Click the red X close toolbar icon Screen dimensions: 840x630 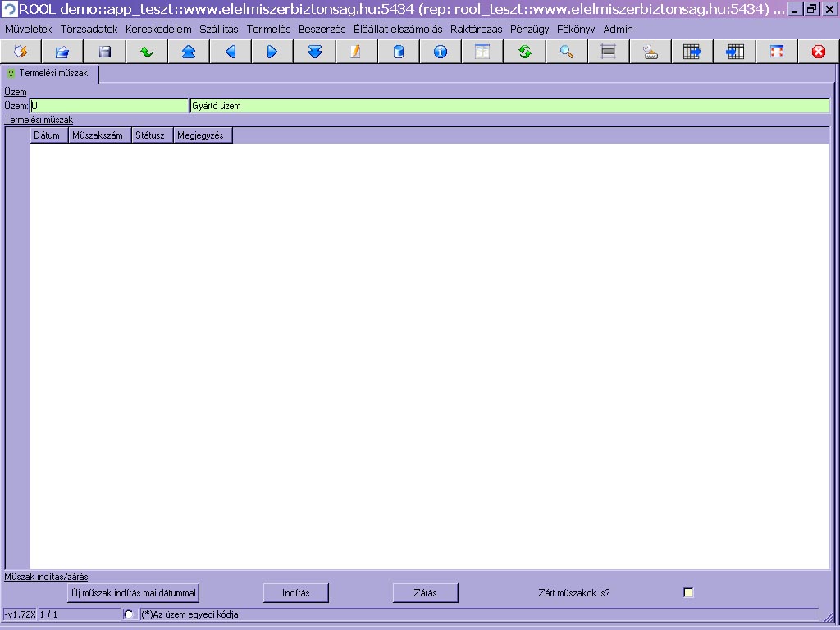point(818,52)
